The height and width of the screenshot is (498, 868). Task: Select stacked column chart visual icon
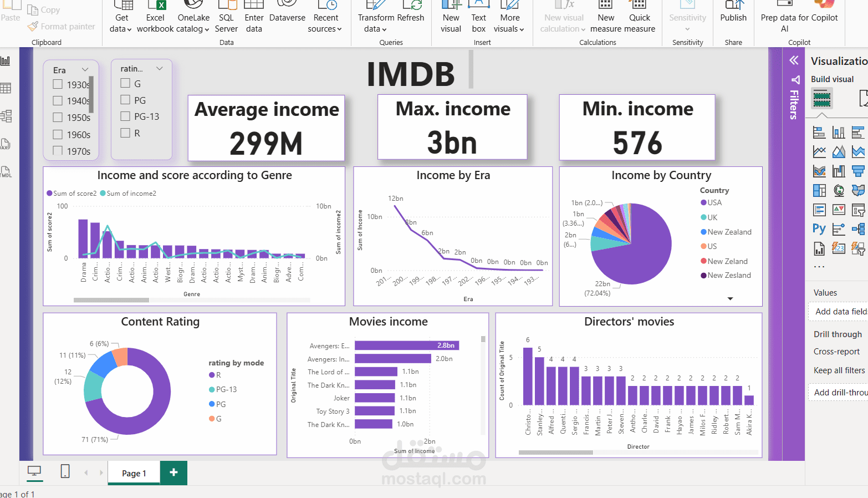click(x=839, y=133)
